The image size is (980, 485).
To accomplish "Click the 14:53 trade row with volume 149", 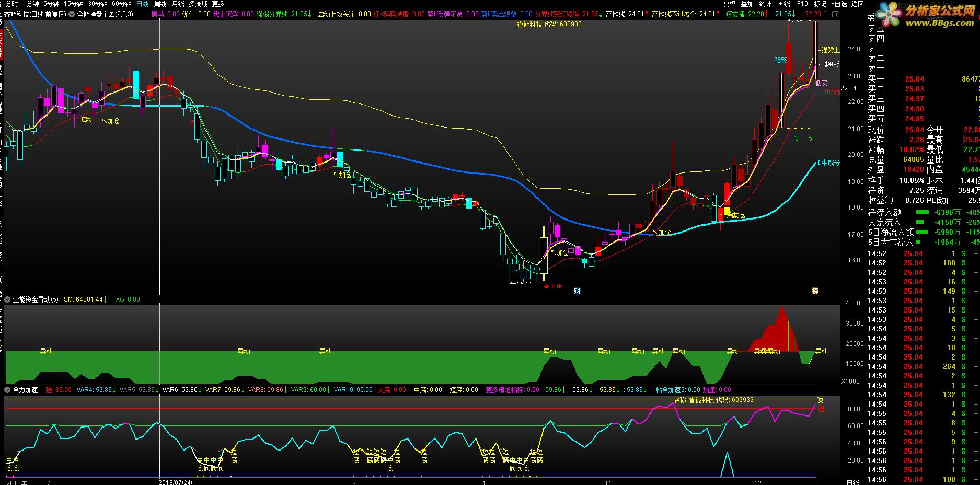I will (x=924, y=291).
